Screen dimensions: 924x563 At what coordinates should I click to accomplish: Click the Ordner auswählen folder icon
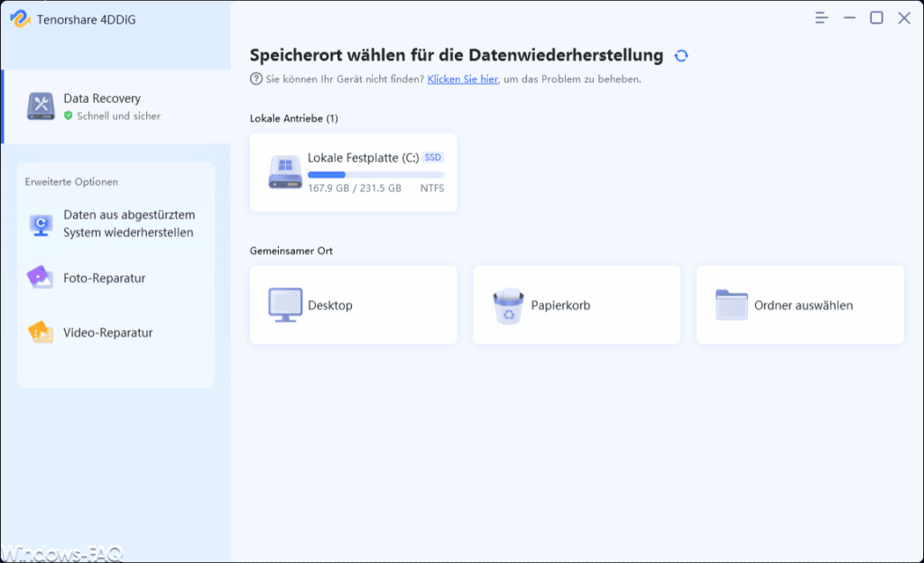pyautogui.click(x=731, y=304)
